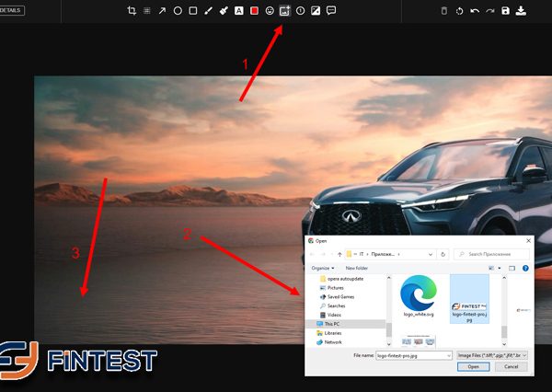Click the trash delete icon
The height and width of the screenshot is (392, 552).
click(443, 11)
